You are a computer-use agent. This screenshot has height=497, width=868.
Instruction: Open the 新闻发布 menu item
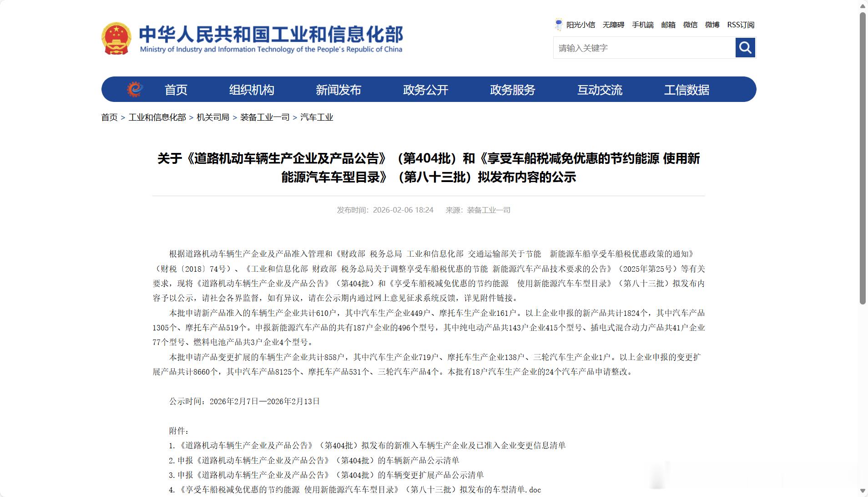338,90
